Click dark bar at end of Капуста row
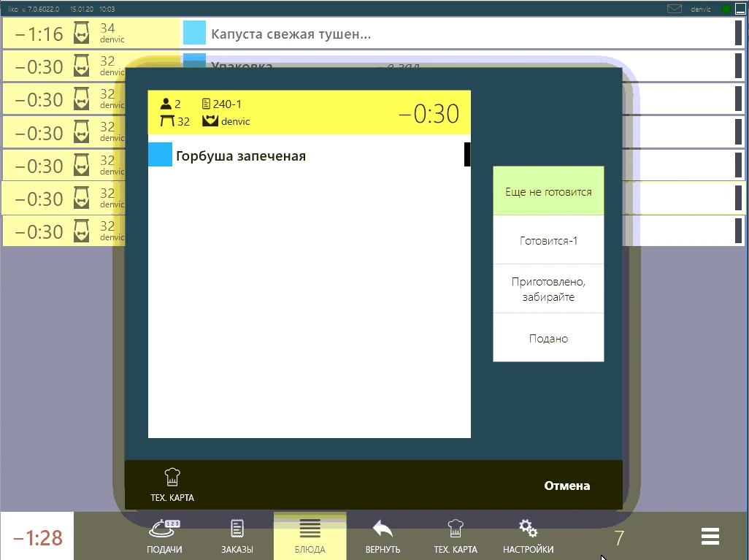This screenshot has width=749, height=560. pyautogui.click(x=739, y=33)
